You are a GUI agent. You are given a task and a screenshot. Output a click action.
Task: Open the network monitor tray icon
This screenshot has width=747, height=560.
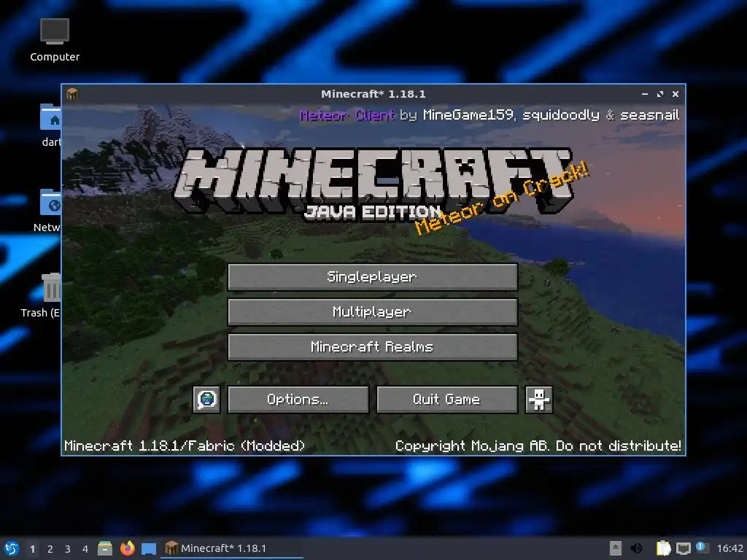click(x=683, y=548)
